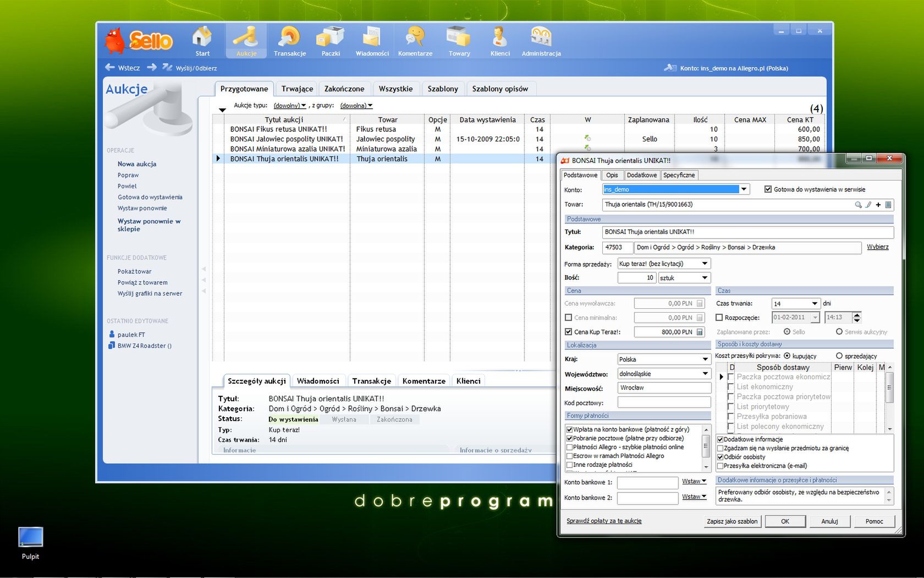Image resolution: width=924 pixels, height=578 pixels.
Task: Open Wstaw dropdown for Konto bankowe 1
Action: [694, 481]
